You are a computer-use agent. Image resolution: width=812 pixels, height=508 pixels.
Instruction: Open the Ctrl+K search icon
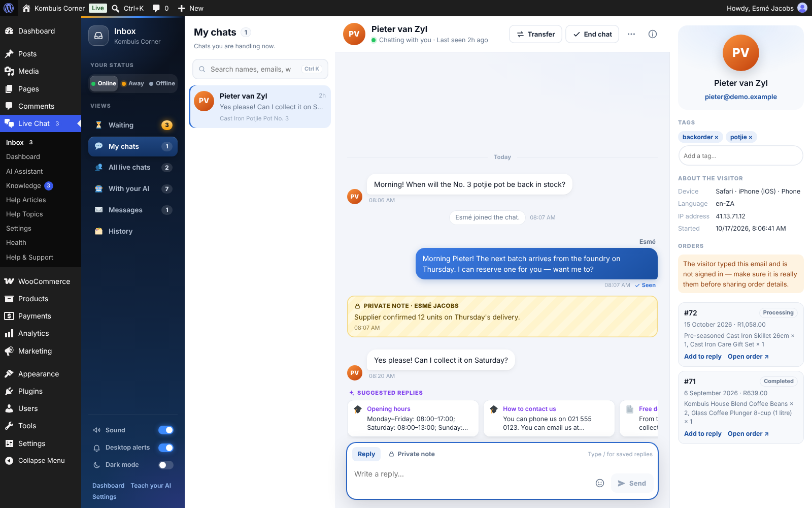point(116,8)
